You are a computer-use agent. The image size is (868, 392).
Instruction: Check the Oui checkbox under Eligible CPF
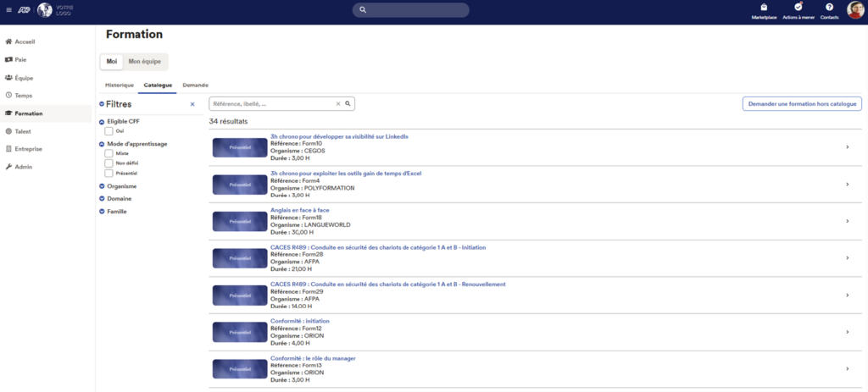pos(108,131)
